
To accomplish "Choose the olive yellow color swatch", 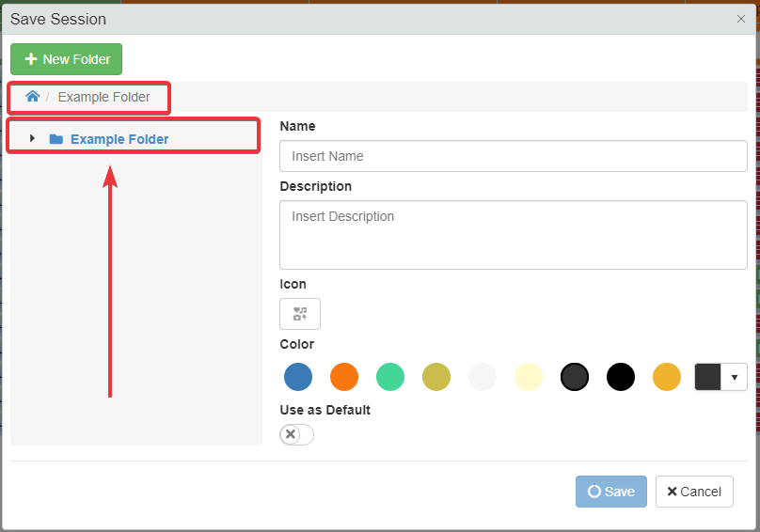I will point(436,377).
